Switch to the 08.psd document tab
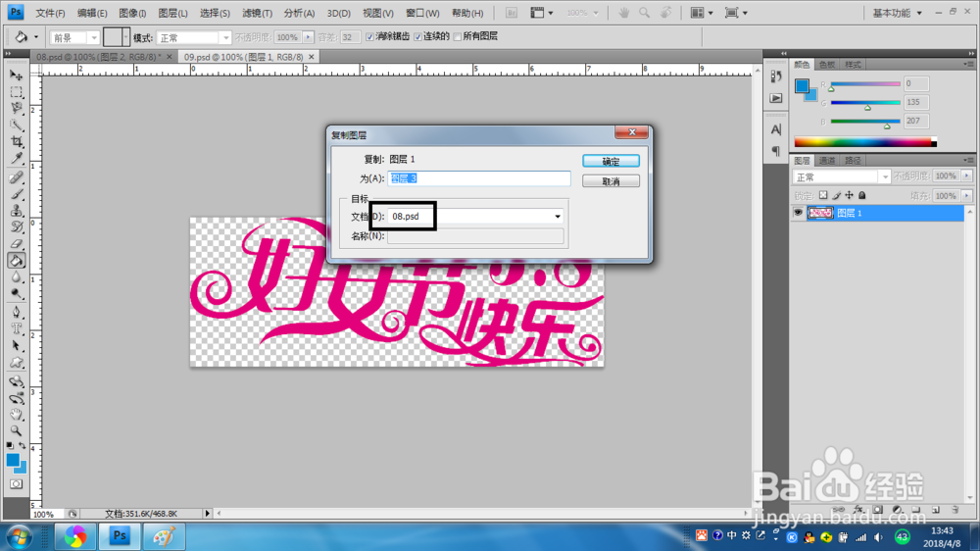Viewport: 980px width, 551px height. (99, 57)
